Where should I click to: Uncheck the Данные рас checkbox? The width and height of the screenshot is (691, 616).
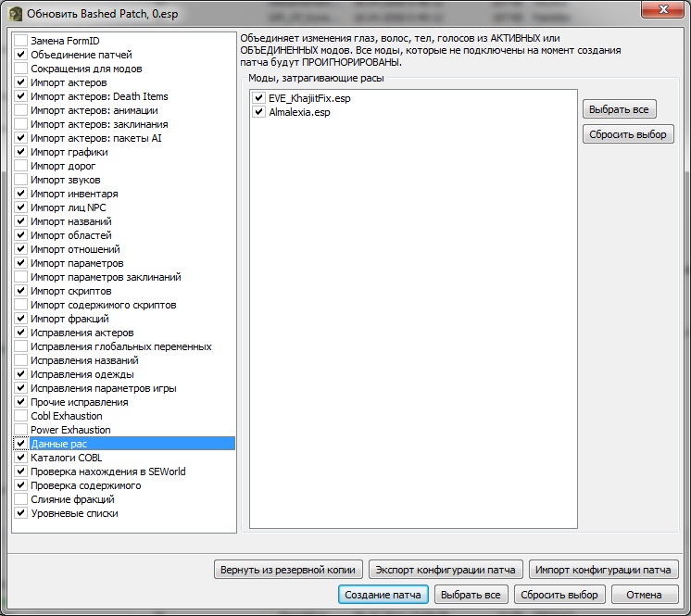coord(20,444)
